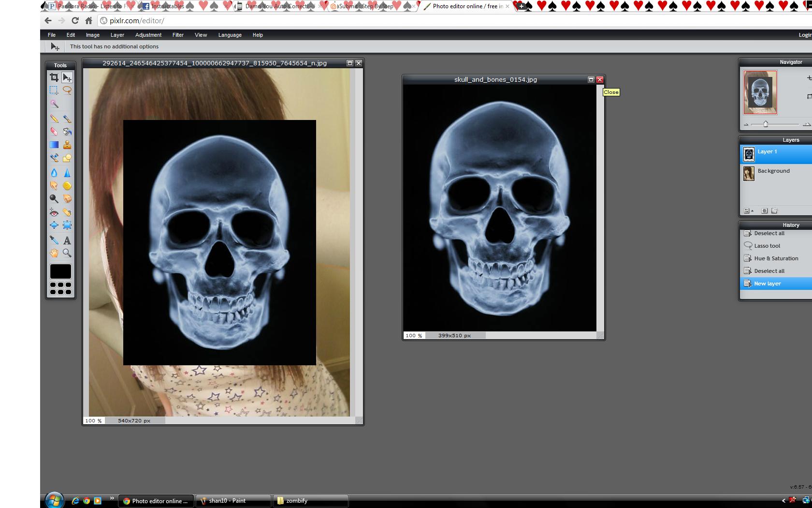Image resolution: width=812 pixels, height=508 pixels.
Task: Select the Sharpen cone tool
Action: tap(67, 173)
